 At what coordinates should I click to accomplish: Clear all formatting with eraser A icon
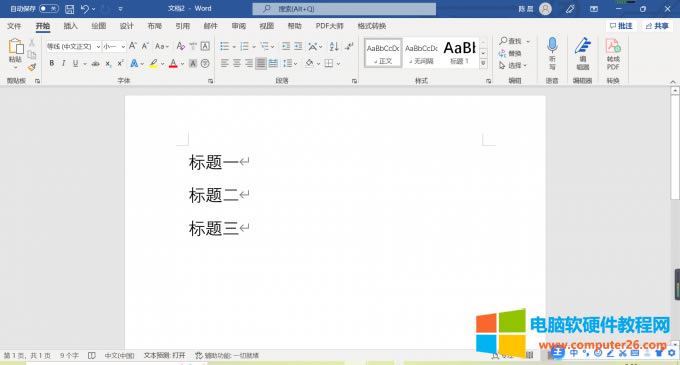pyautogui.click(x=180, y=46)
